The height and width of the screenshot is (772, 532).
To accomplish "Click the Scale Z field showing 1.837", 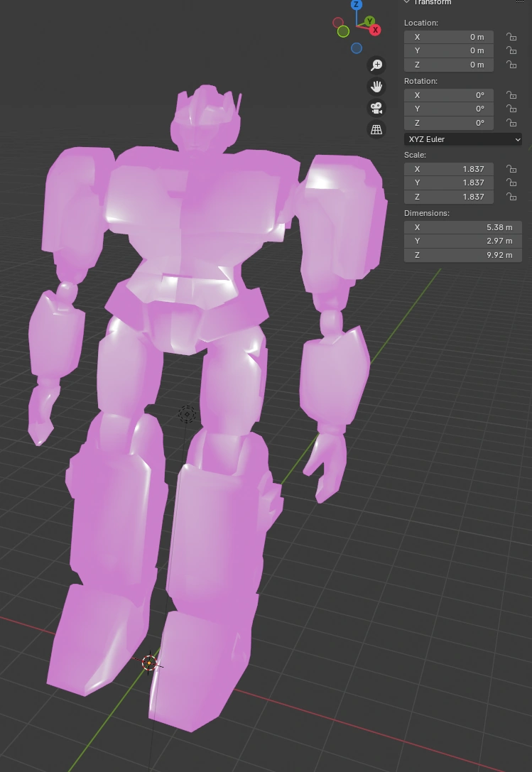I will pyautogui.click(x=449, y=197).
